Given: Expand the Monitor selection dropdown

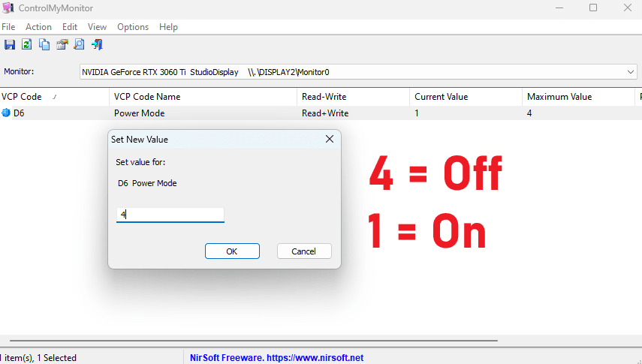Looking at the screenshot, I should [x=630, y=72].
